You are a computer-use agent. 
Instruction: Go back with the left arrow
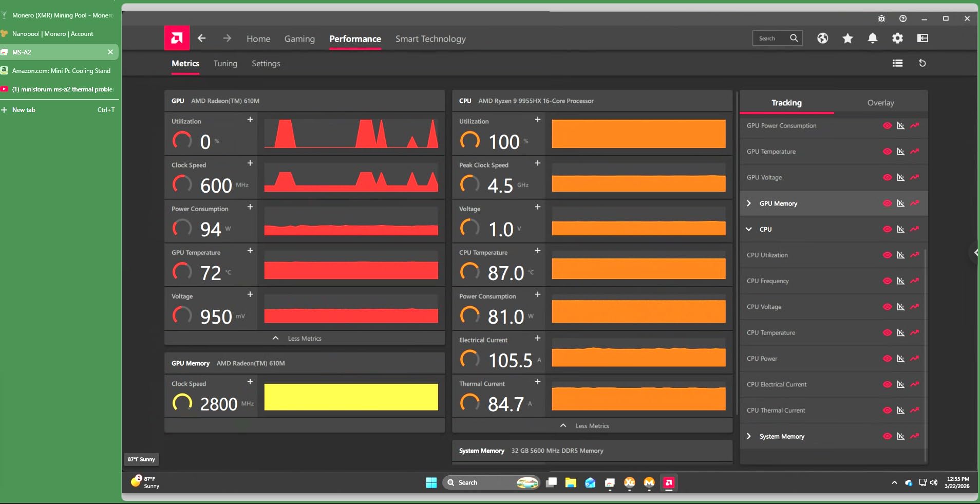point(202,39)
